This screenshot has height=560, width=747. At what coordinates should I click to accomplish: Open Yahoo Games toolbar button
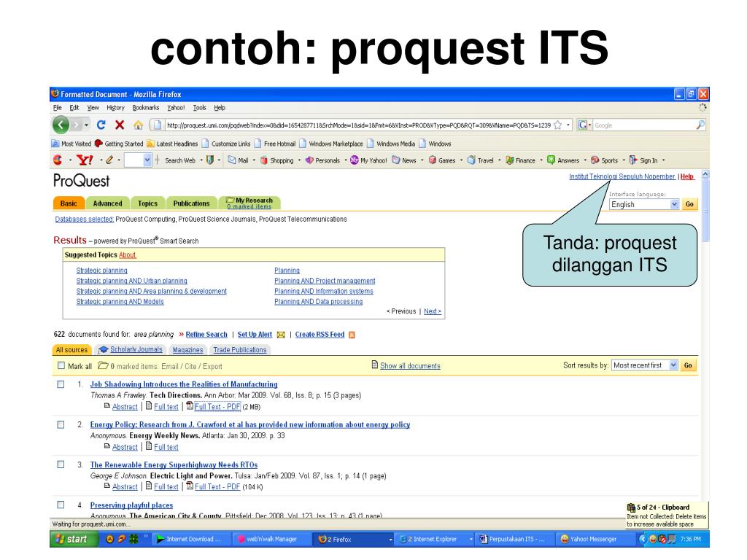coord(441,160)
